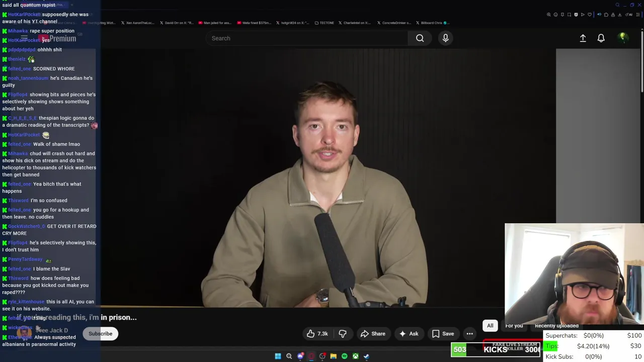Open Spotify from the taskbar
Screen dimensions: 644x362
[x=344, y=356]
